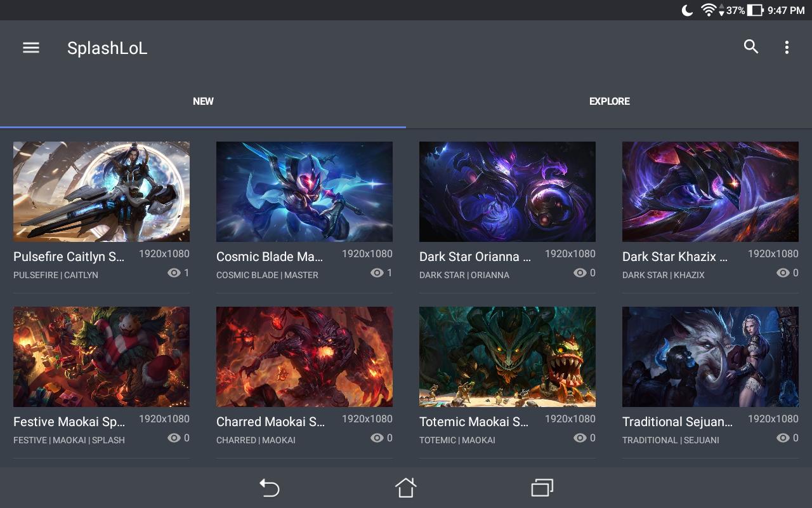Tap the do-not-disturb moon icon
Image resolution: width=812 pixels, height=508 pixels.
coord(687,10)
